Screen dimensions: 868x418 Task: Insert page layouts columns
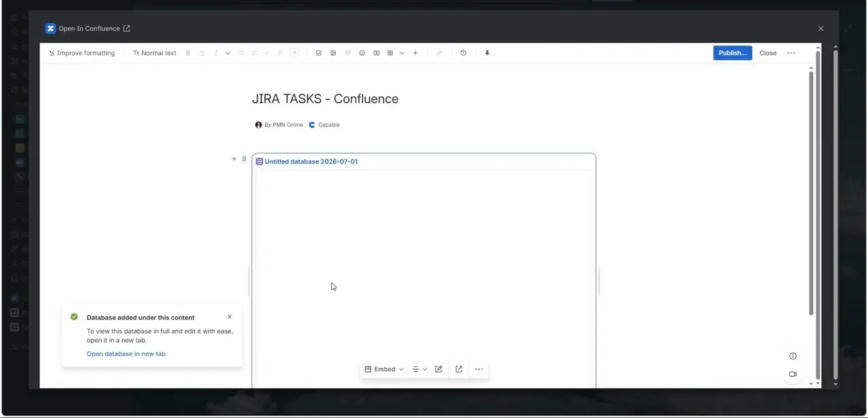[x=376, y=53]
